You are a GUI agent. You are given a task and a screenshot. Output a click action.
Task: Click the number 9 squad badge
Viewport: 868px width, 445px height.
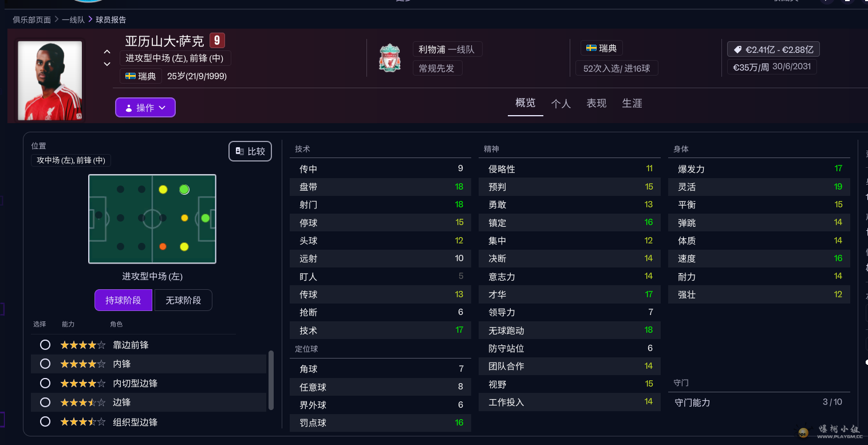(216, 41)
